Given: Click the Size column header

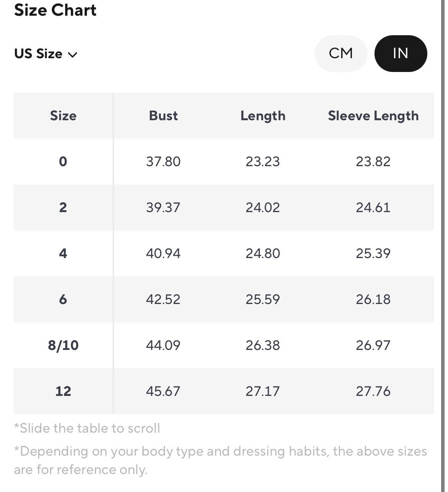Looking at the screenshot, I should (63, 116).
